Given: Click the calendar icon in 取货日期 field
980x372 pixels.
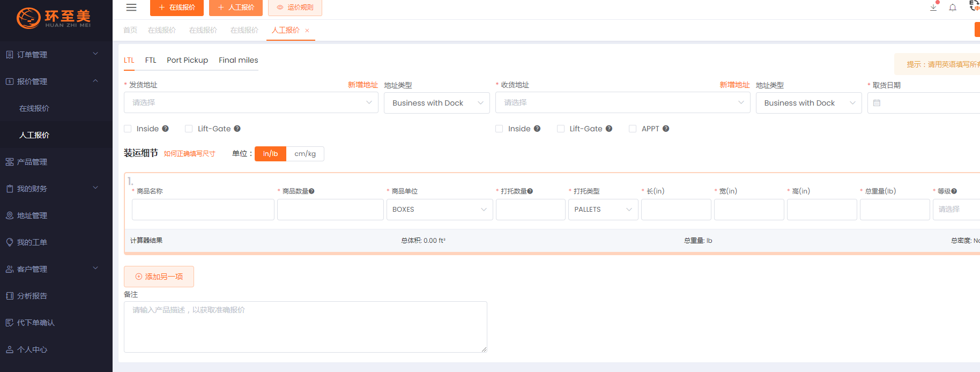Looking at the screenshot, I should tap(877, 103).
